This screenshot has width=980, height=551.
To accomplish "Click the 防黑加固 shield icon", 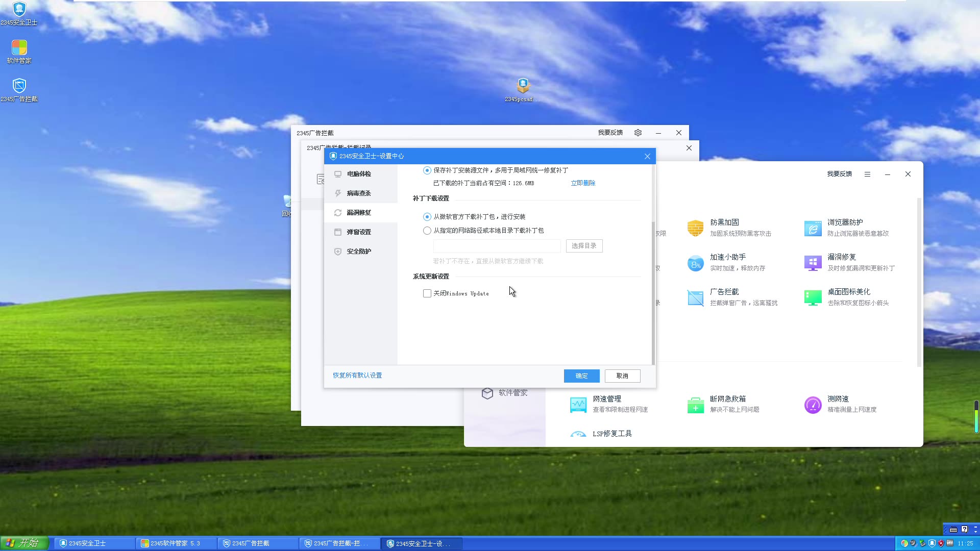I will [695, 228].
